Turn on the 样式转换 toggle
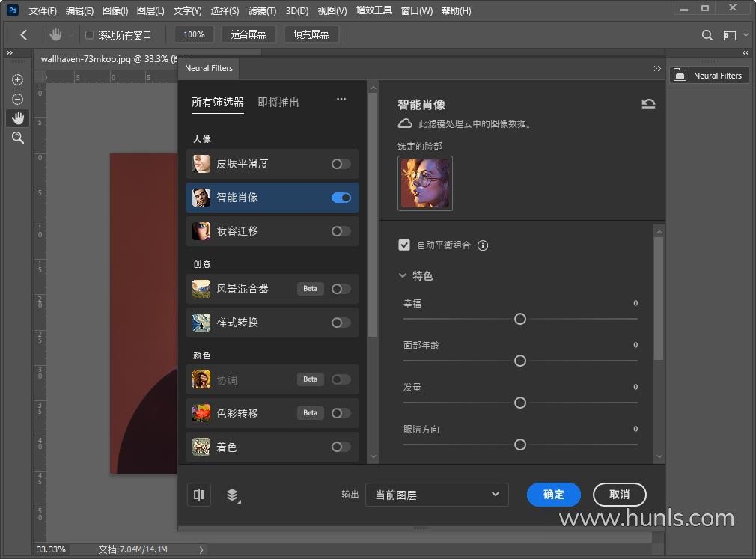Image resolution: width=756 pixels, height=559 pixels. point(341,323)
